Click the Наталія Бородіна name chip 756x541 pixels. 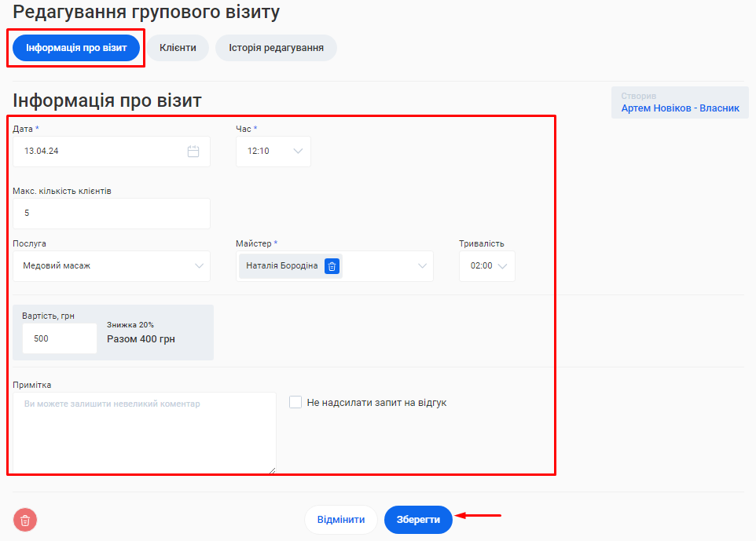281,266
